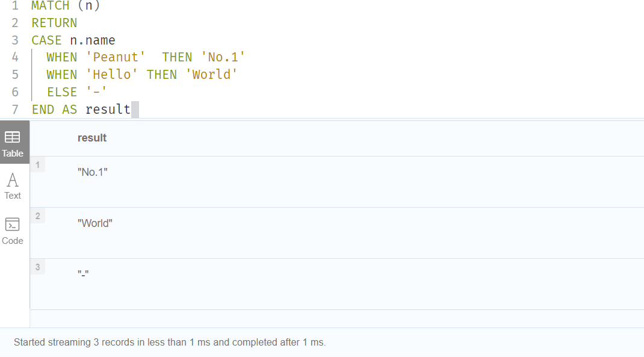Select the "No.1" result cell
The height and width of the screenshot is (357, 644).
[93, 172]
